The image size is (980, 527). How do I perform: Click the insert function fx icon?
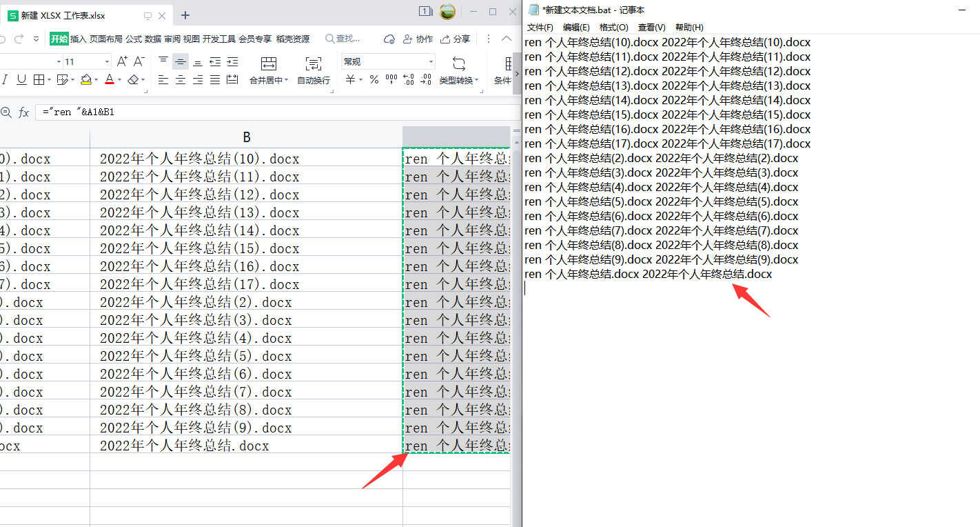click(x=23, y=112)
